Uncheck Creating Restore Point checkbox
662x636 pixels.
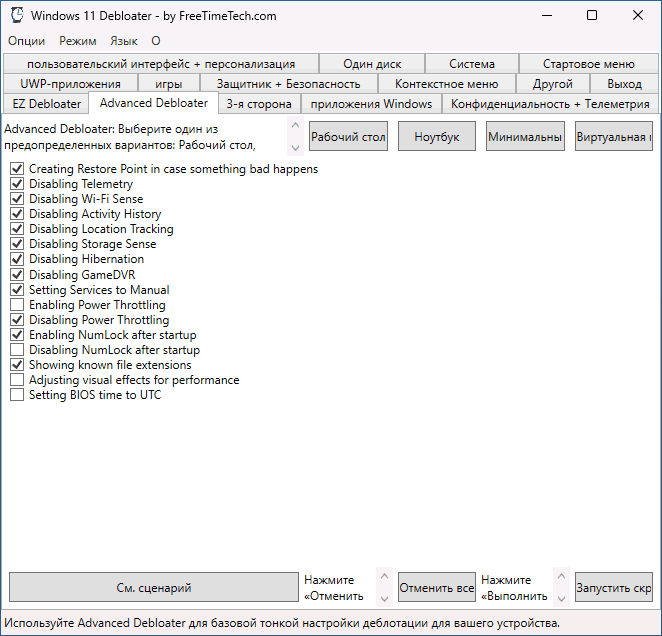tap(17, 169)
